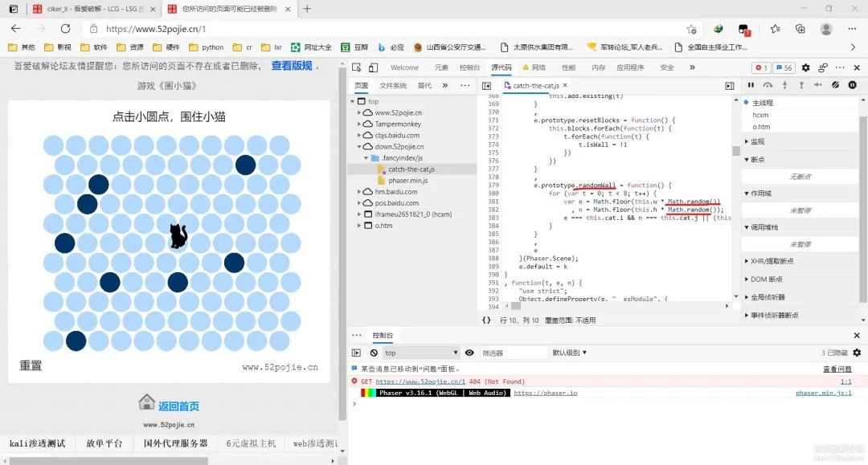Image resolution: width=868 pixels, height=465 pixels.
Task: Click the inspect element picker icon
Action: pyautogui.click(x=357, y=67)
